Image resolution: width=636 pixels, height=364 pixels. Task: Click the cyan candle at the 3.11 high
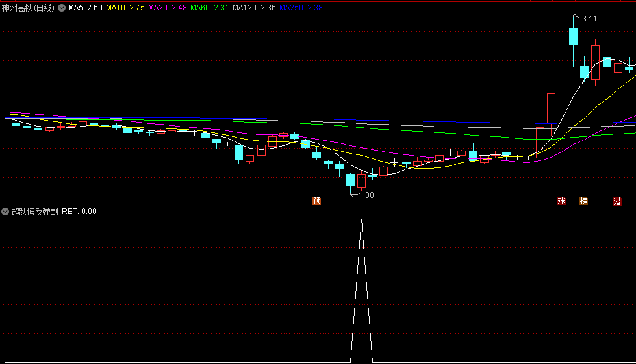click(573, 36)
